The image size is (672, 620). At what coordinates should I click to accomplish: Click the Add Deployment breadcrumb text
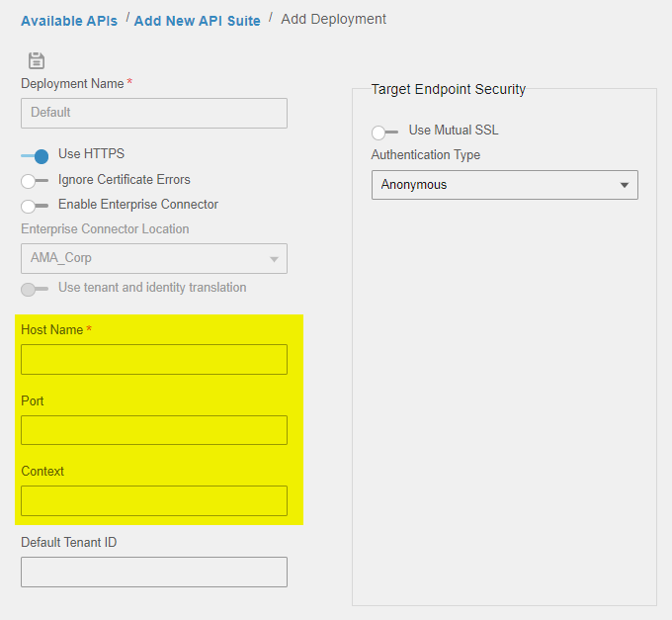tap(333, 20)
